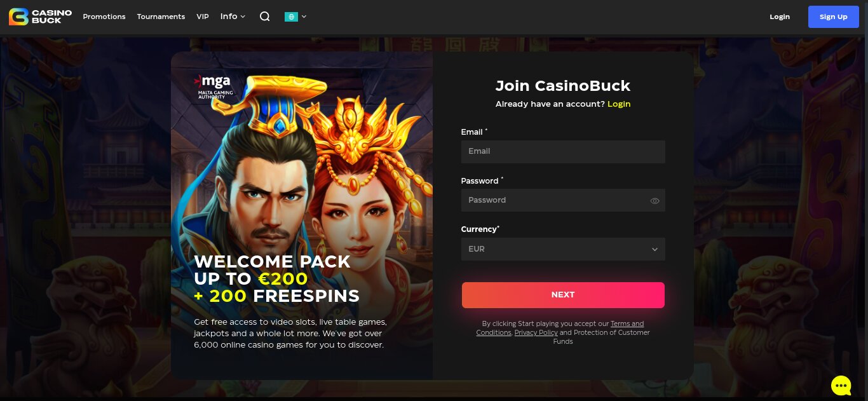Toggle password visibility eye icon
Image resolution: width=868 pixels, height=401 pixels.
click(654, 201)
